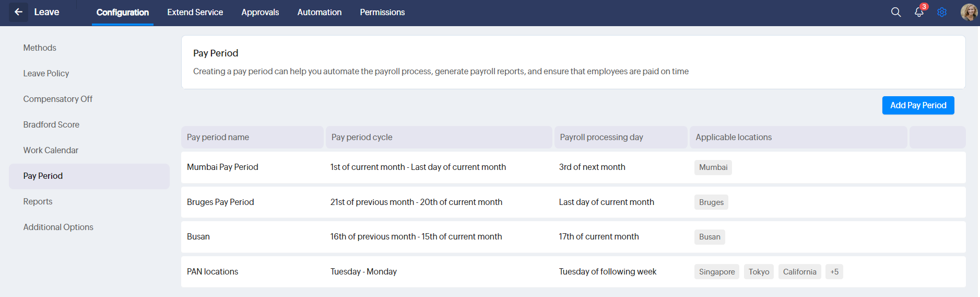The image size is (980, 297).
Task: Click the back arrow icon
Action: 19,12
